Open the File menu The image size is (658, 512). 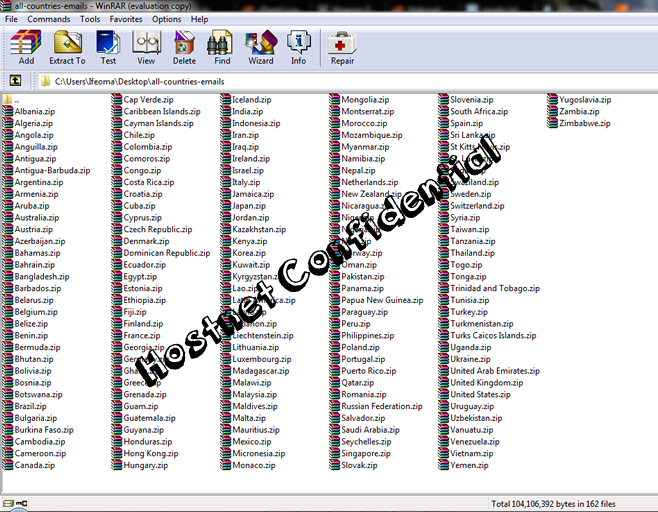tap(12, 19)
